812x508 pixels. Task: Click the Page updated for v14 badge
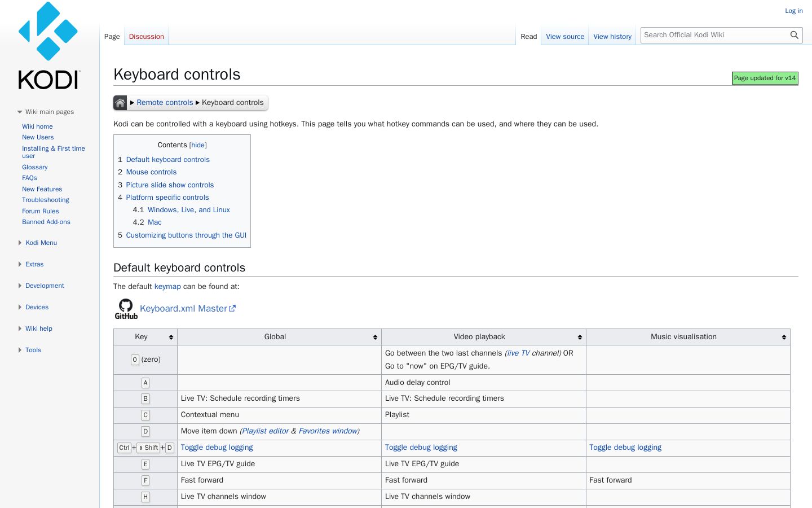(x=765, y=78)
